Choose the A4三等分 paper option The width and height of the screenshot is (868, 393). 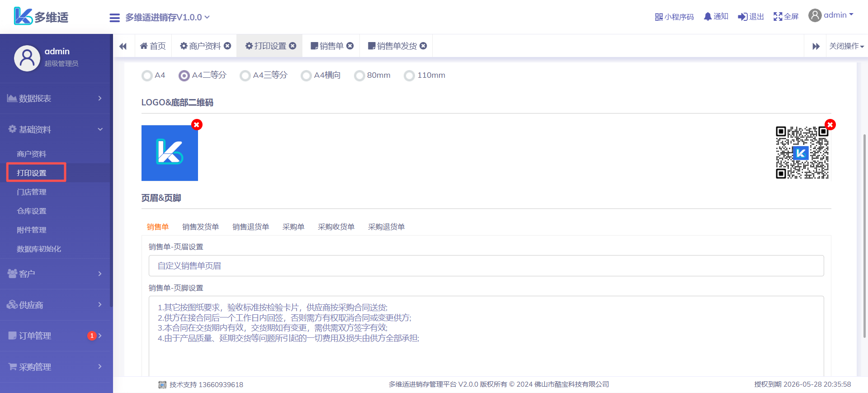pos(245,76)
